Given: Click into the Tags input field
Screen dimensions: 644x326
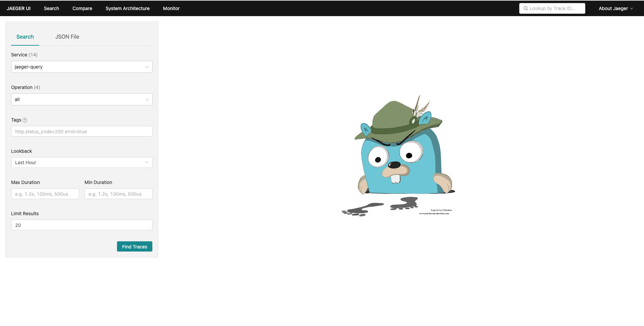Looking at the screenshot, I should (x=82, y=131).
